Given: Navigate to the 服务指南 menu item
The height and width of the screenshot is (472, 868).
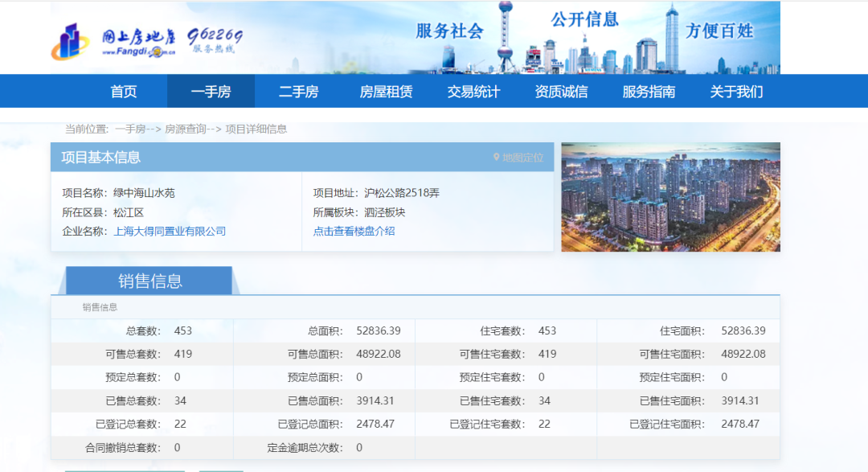Looking at the screenshot, I should (649, 92).
